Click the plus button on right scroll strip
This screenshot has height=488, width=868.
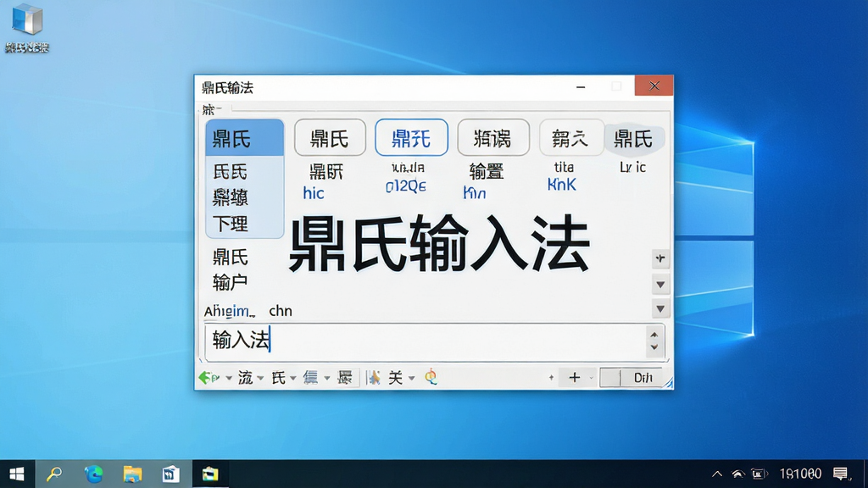[x=660, y=258]
